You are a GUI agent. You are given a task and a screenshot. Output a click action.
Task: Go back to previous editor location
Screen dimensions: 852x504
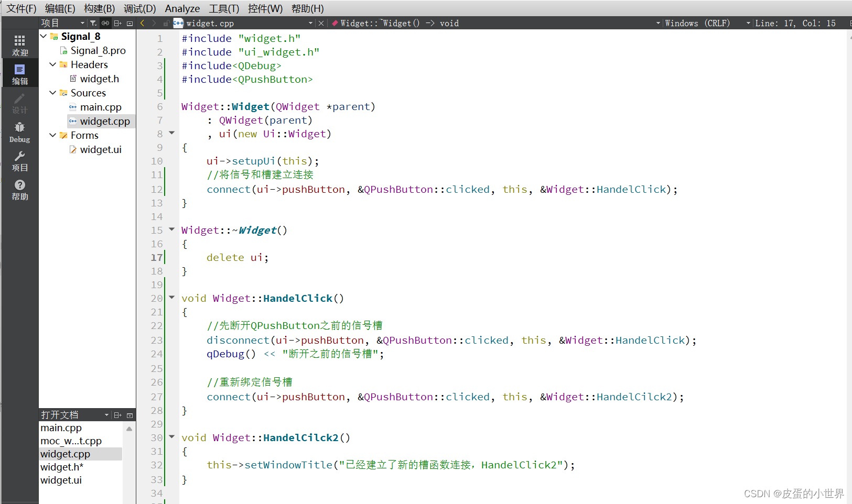point(142,23)
